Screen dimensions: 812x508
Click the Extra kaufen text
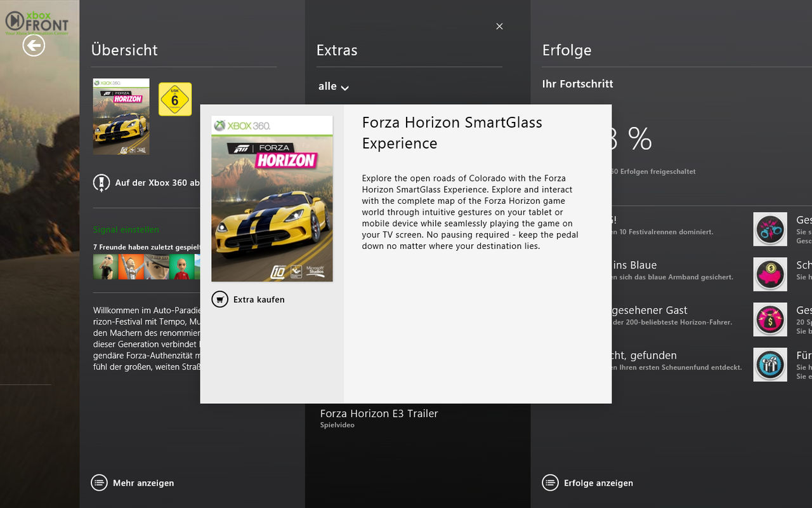pos(259,300)
